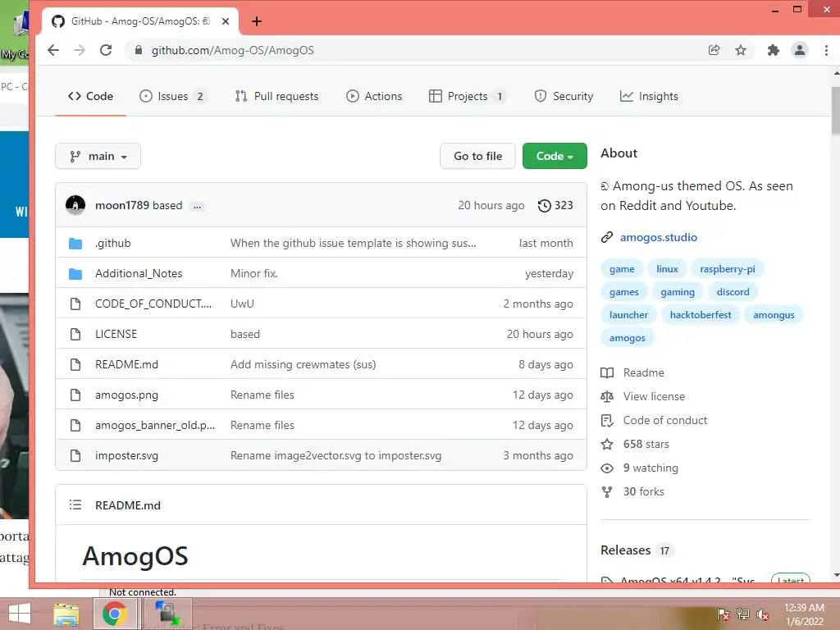
Task: Click the imposter.svg file icon
Action: (75, 456)
